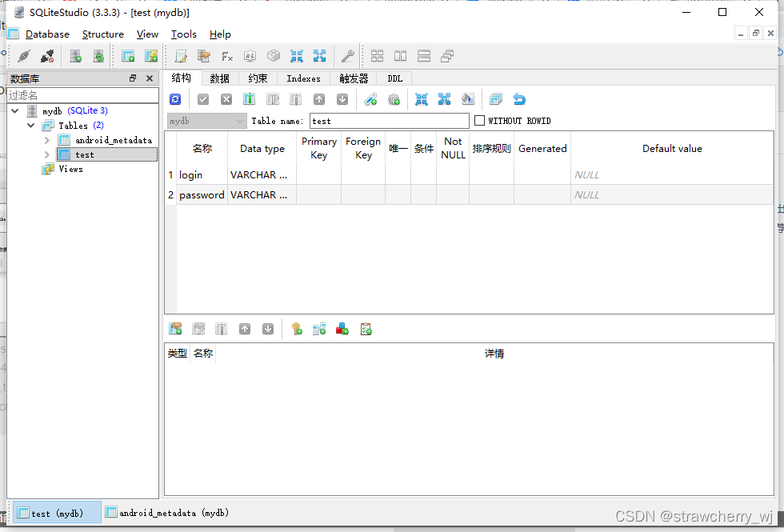This screenshot has width=784, height=532.
Task: Open the View menu
Action: 147,34
